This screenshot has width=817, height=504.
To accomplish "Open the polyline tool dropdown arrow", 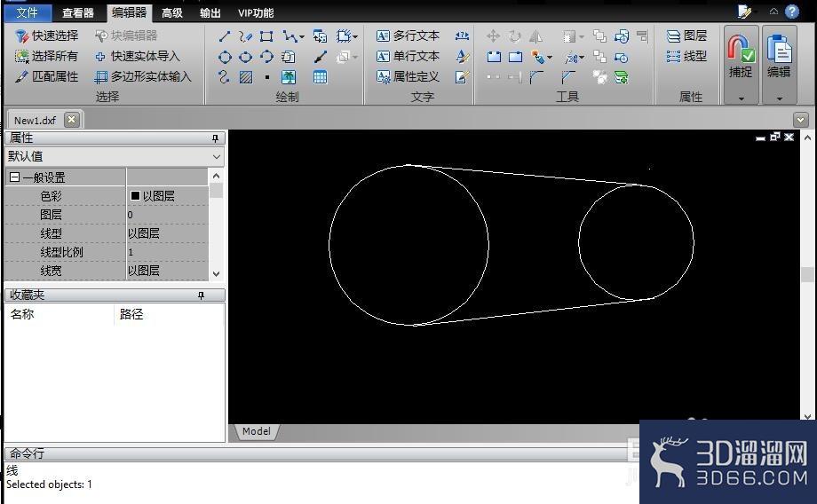I will pos(302,37).
